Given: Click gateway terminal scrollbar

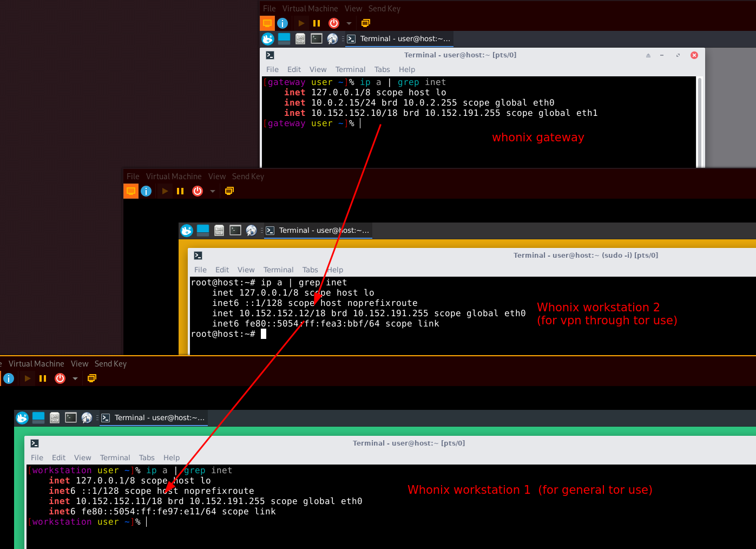Looking at the screenshot, I should [x=700, y=122].
